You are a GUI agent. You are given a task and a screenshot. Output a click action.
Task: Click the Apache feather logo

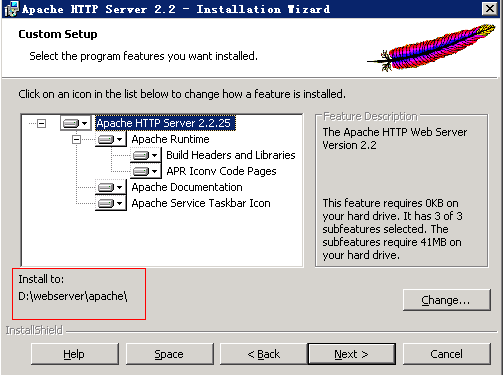(x=431, y=47)
